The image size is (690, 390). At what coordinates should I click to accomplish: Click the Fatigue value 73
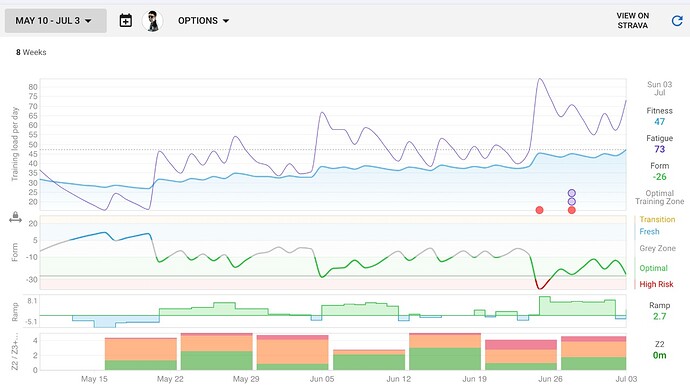[x=659, y=149]
